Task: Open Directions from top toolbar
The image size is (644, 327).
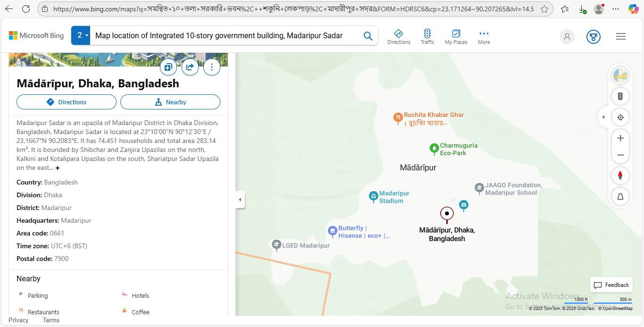Action: point(399,36)
